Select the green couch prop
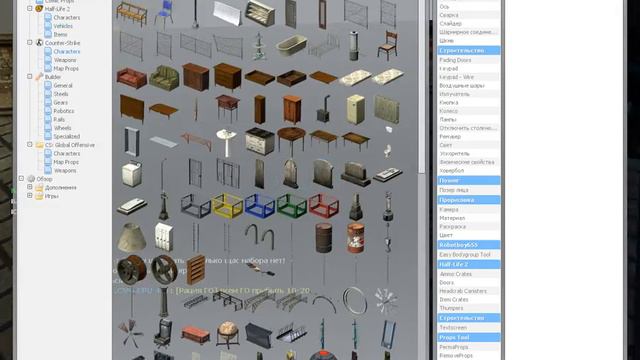 (164, 77)
